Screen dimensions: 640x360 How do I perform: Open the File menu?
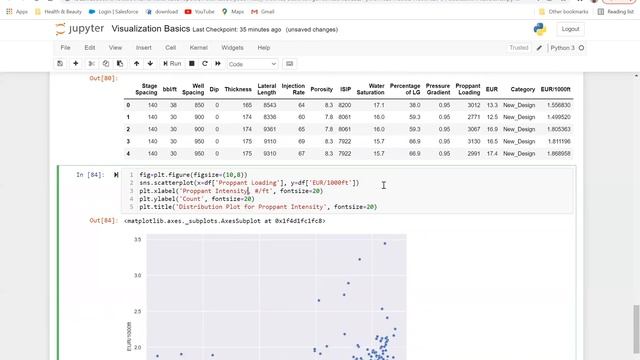click(x=65, y=48)
